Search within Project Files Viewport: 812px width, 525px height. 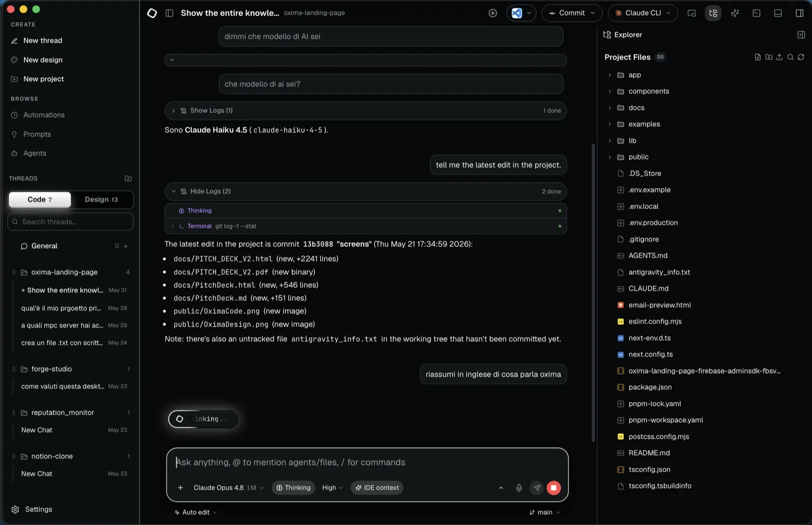(790, 57)
